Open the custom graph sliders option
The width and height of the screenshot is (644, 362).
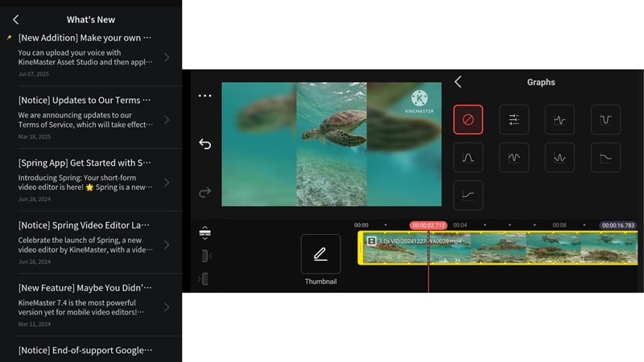coord(514,119)
